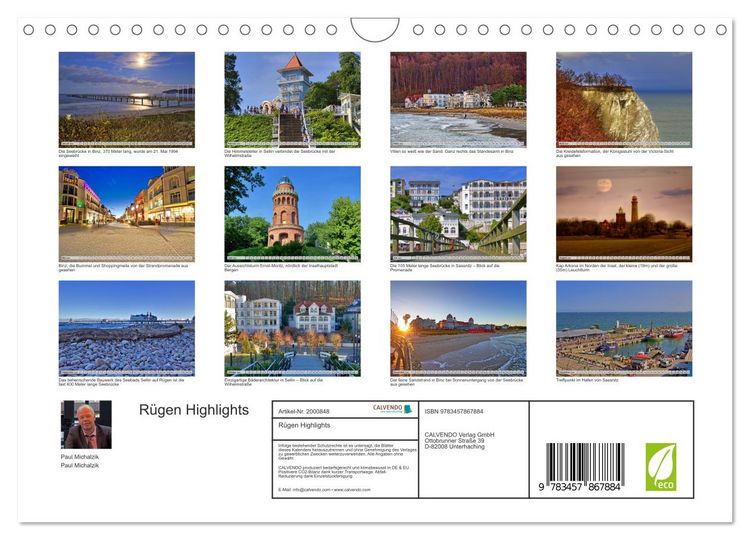The width and height of the screenshot is (750, 540).
Task: Click the caption about the Kreidefelsformation Königsstuhl
Action: (615, 153)
